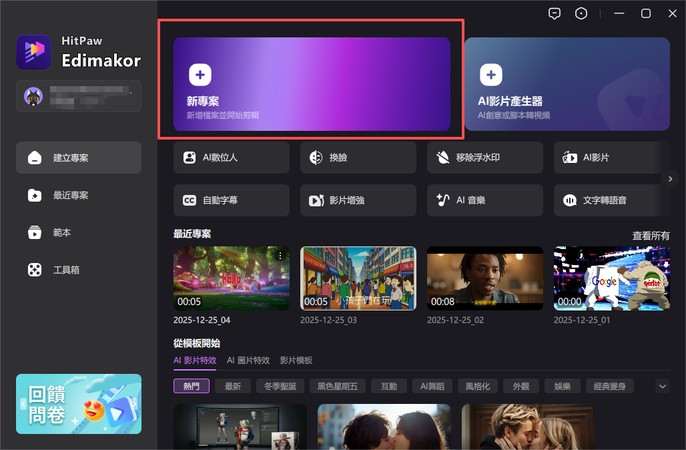Switch to AI 影片特效 tab
686x450 pixels.
tap(195, 360)
